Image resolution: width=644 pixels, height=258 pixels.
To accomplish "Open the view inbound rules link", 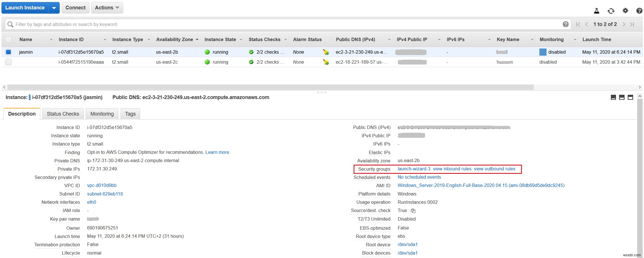I will 452,169.
